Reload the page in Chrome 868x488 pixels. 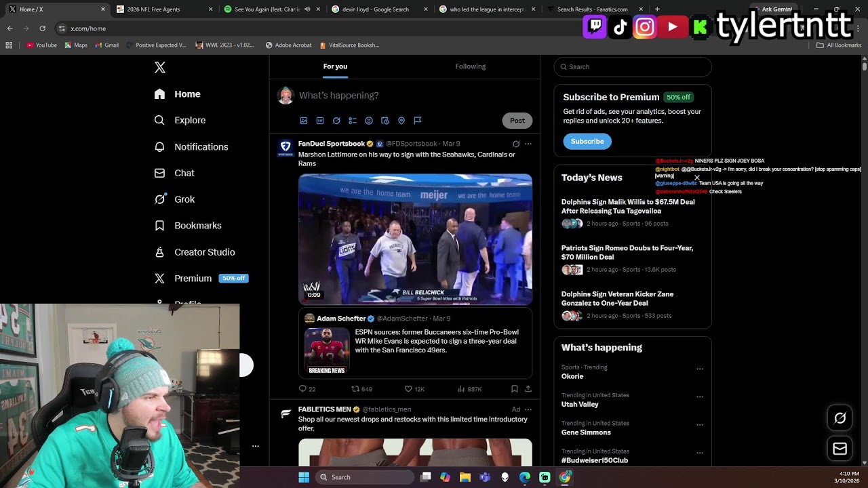click(x=42, y=28)
